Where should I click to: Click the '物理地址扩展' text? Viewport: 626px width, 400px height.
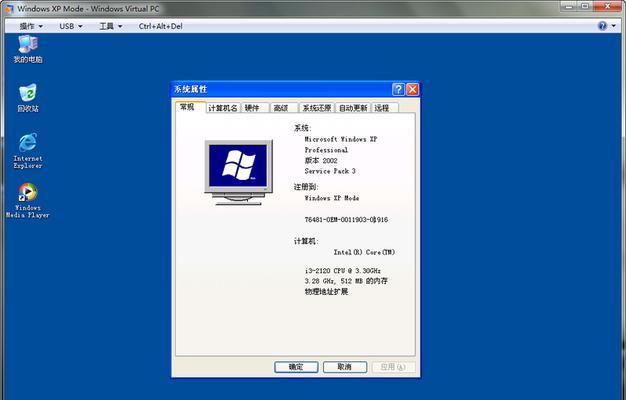click(326, 292)
